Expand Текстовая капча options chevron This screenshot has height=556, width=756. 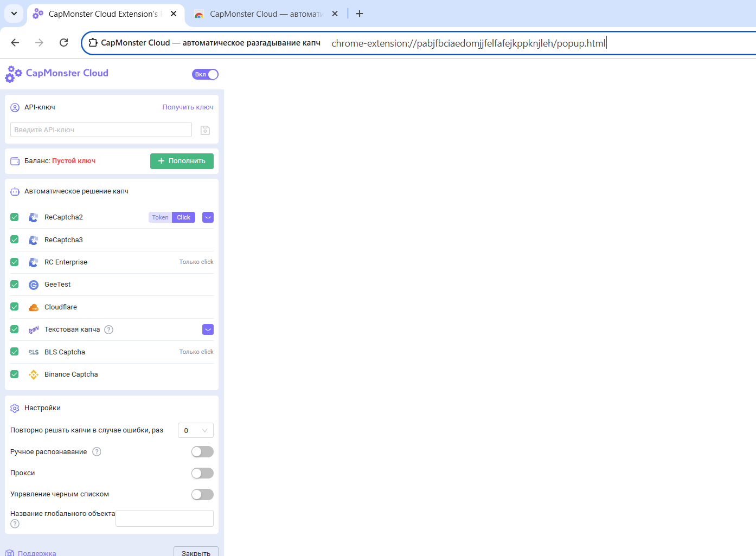click(x=208, y=329)
